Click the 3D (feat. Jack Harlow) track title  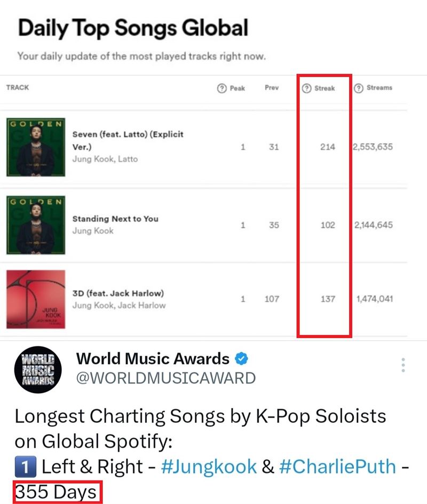pyautogui.click(x=118, y=293)
